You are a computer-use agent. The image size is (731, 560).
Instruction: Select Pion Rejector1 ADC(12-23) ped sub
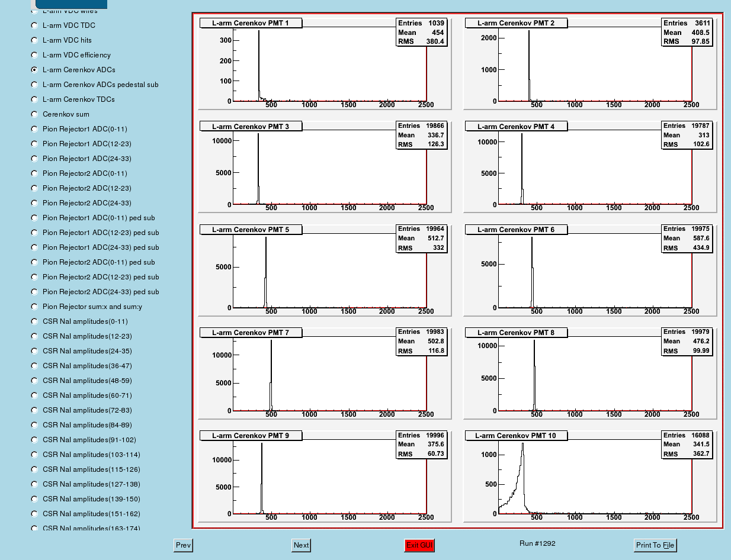click(34, 233)
